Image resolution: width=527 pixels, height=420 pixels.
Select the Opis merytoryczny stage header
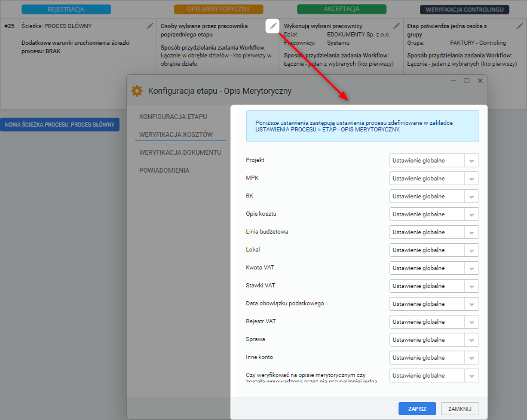219,9
